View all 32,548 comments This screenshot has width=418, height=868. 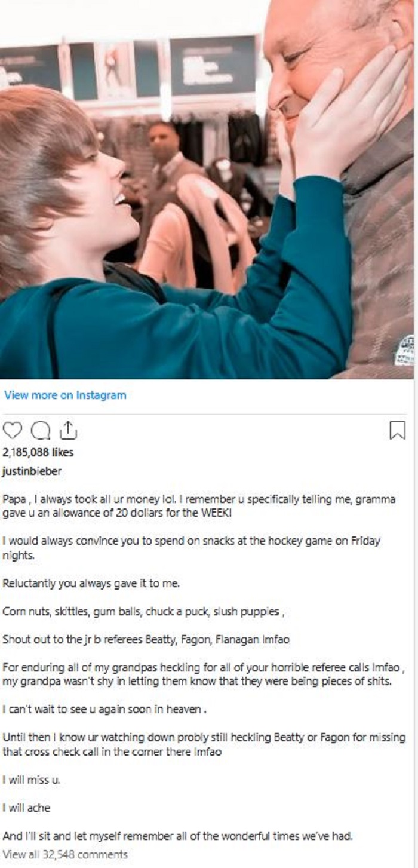tap(65, 854)
